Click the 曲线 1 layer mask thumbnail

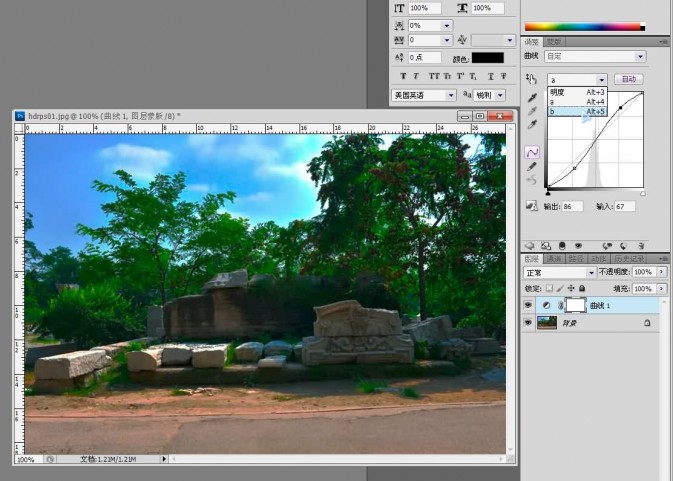[x=576, y=305]
